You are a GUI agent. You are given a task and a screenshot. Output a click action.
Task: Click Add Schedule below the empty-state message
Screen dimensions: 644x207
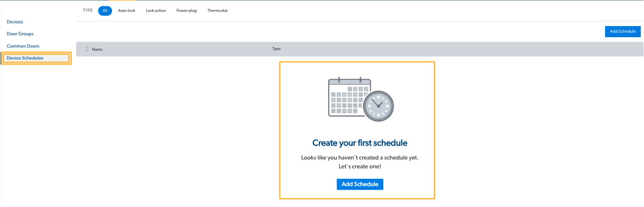pos(360,184)
